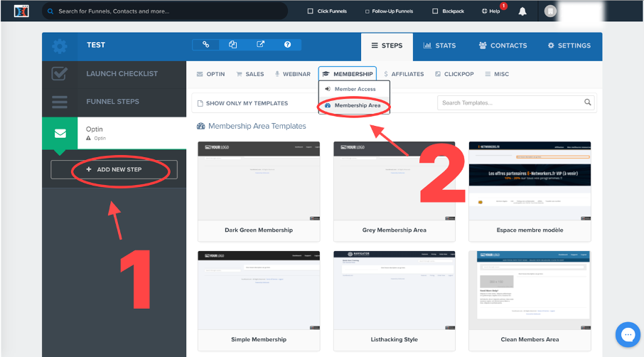The image size is (644, 357).
Task: Click the red notification badge on Help
Action: click(503, 6)
